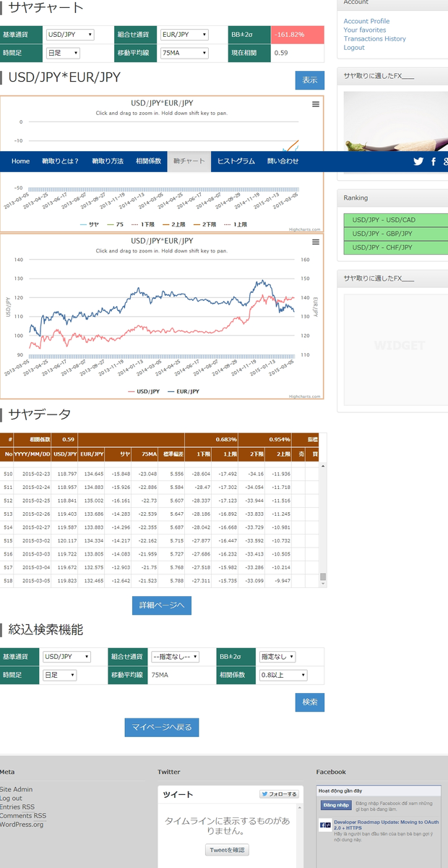Open 問い合わせ menu item
Viewport: 448px width, 868px height.
click(x=283, y=161)
